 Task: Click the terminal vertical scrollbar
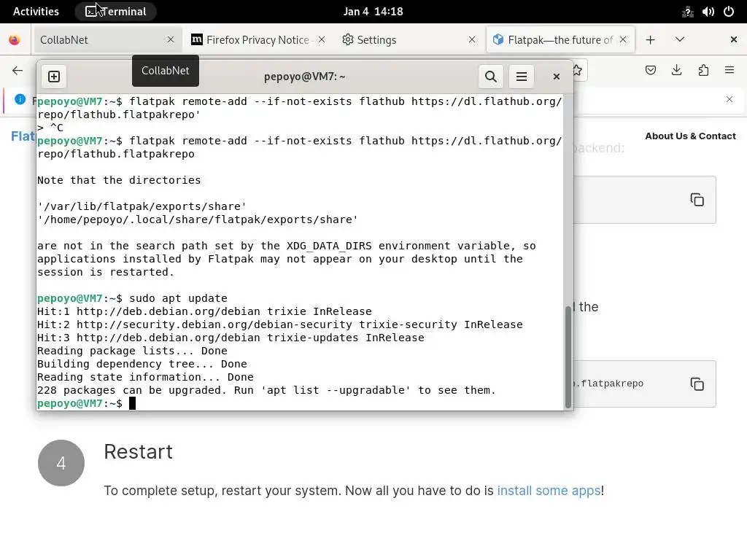point(568,357)
